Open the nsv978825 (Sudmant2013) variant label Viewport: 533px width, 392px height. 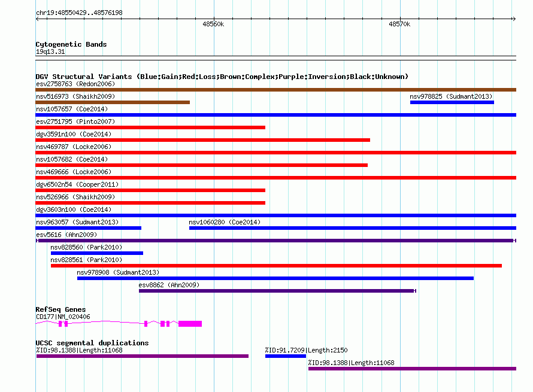click(x=451, y=96)
